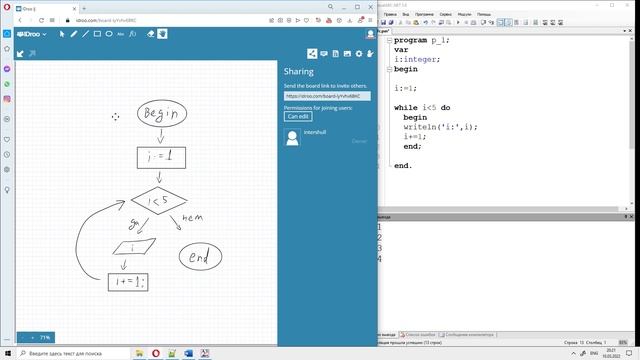Click the Windows taskbar search box

(73, 353)
